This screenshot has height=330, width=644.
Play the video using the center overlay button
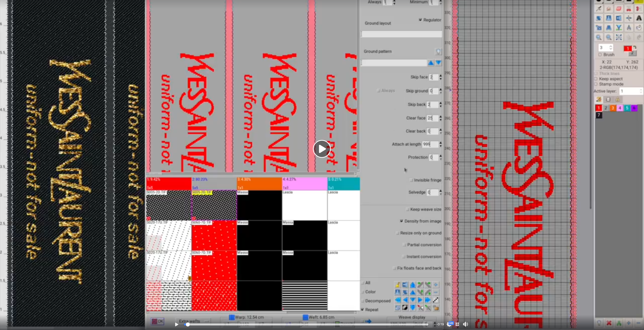tap(322, 149)
